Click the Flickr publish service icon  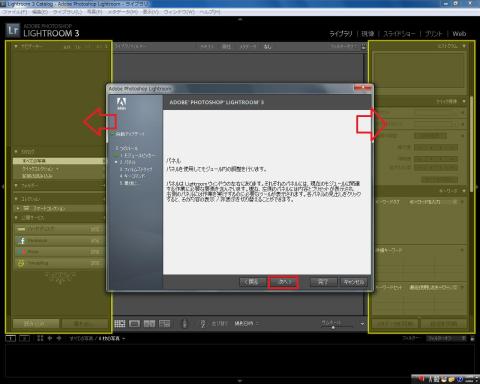pyautogui.click(x=22, y=252)
